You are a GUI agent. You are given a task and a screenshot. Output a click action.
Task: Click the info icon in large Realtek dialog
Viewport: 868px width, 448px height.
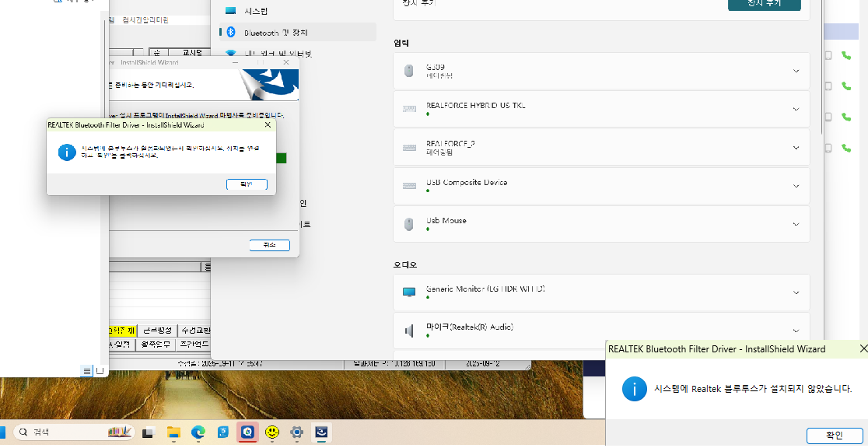coord(633,389)
